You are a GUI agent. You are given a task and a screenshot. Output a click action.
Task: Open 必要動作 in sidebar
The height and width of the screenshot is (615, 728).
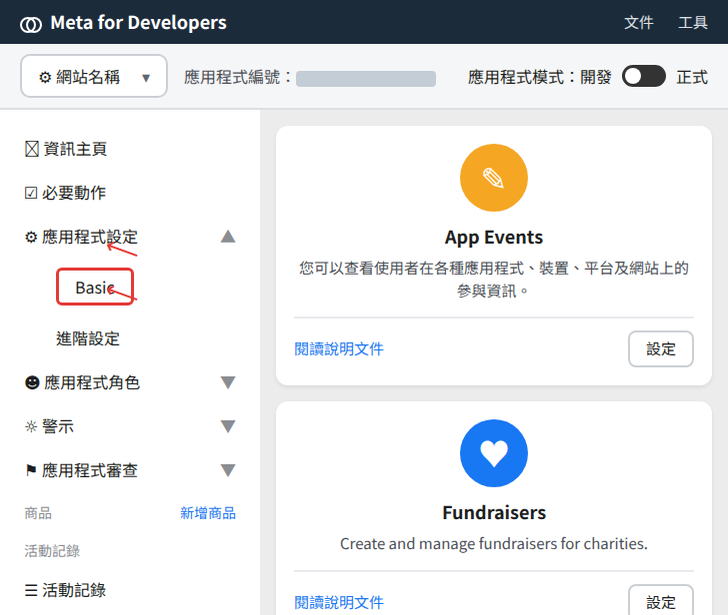65,193
